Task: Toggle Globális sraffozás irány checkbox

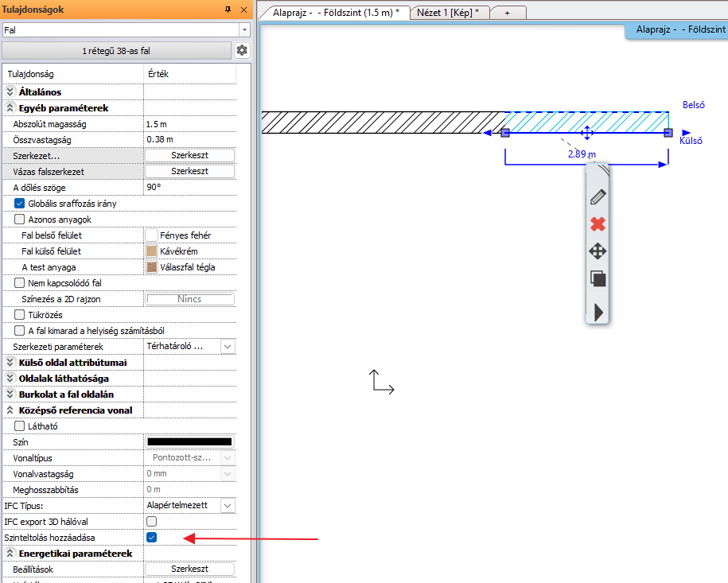Action: click(x=20, y=204)
